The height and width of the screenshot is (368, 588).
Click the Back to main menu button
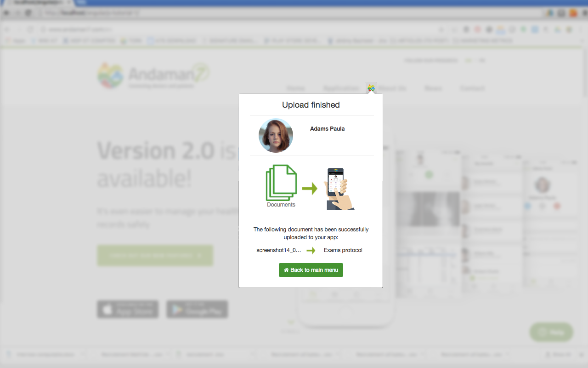[311, 270]
